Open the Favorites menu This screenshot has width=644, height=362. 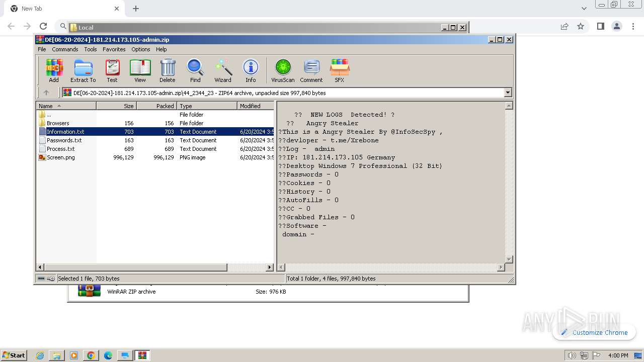coord(114,49)
